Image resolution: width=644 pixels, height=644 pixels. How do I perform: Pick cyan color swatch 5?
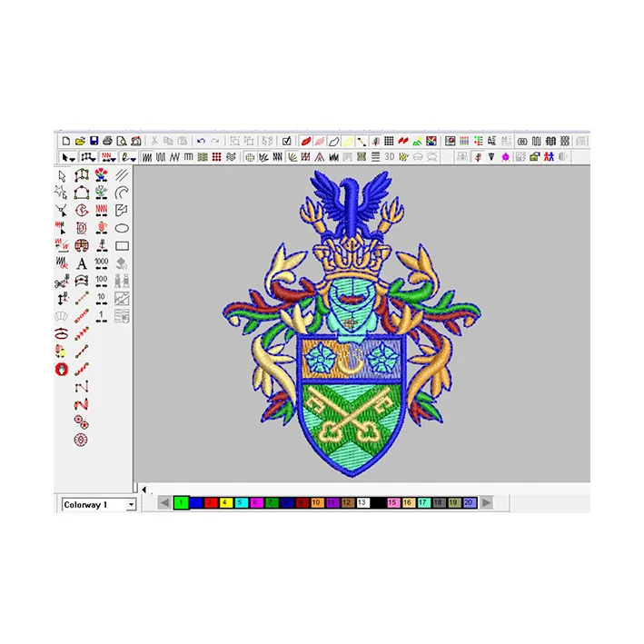[x=241, y=502]
